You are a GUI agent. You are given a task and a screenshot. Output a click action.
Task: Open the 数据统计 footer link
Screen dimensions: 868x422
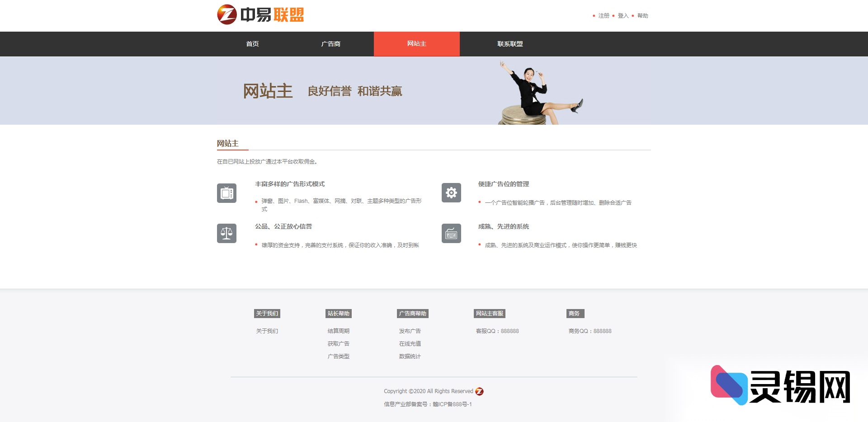(x=410, y=356)
